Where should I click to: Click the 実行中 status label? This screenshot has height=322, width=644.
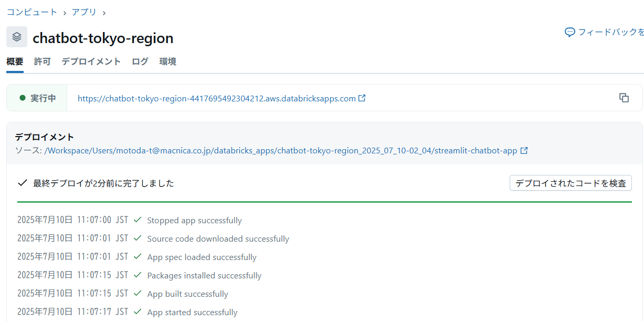[x=43, y=98]
